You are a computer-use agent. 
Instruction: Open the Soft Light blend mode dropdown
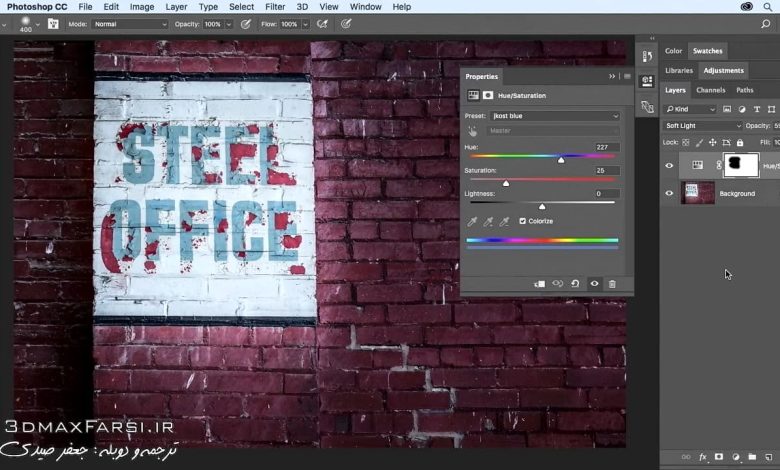[702, 126]
